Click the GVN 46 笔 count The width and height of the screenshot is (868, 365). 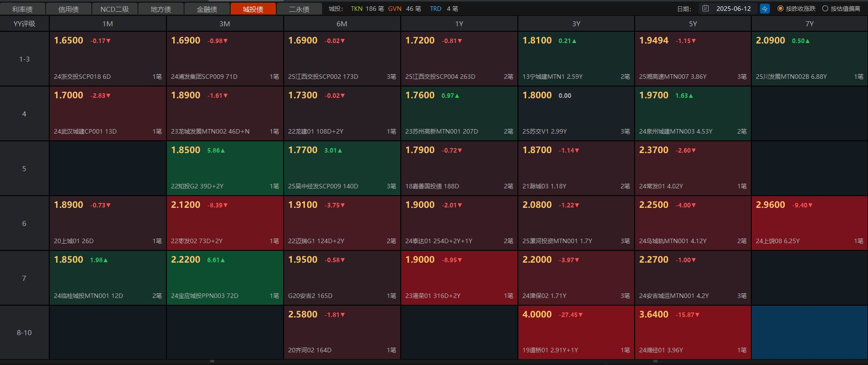[404, 9]
